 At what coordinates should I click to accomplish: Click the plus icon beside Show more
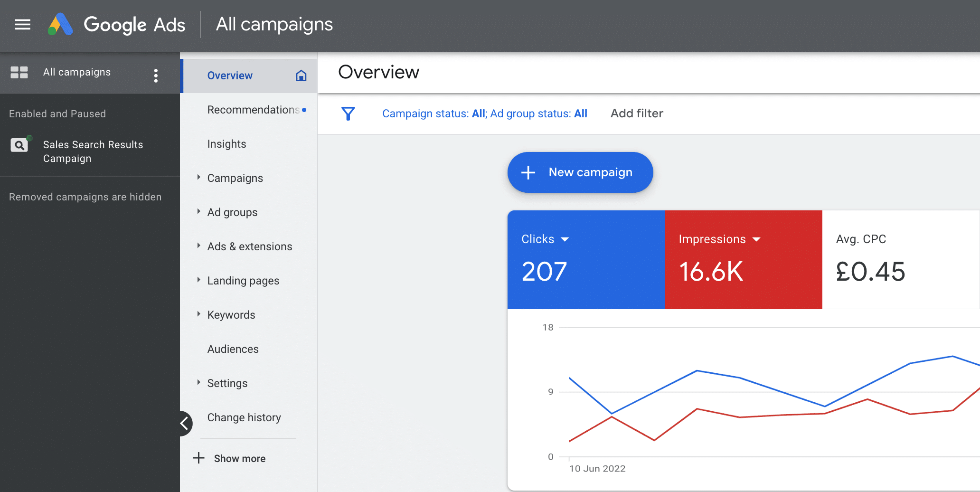click(x=198, y=458)
